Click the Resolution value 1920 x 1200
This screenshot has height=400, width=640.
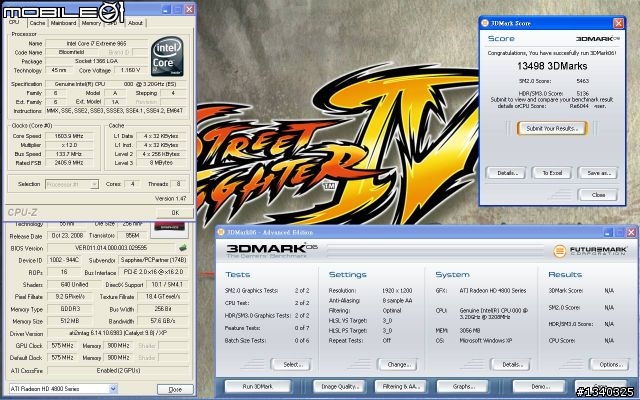click(x=397, y=291)
